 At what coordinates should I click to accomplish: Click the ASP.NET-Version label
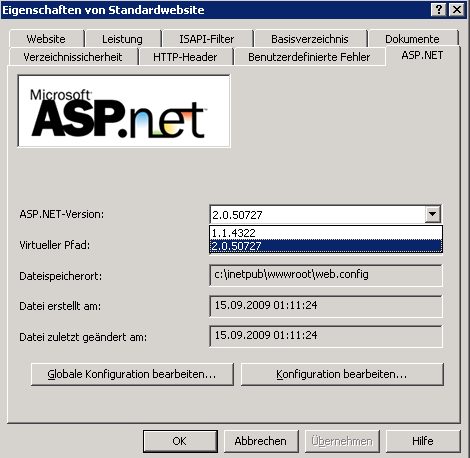pos(62,214)
